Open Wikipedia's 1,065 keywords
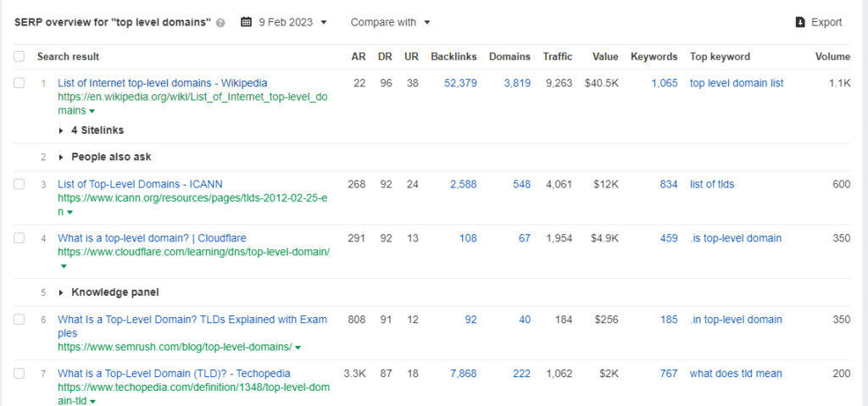868x406 pixels. pos(665,83)
